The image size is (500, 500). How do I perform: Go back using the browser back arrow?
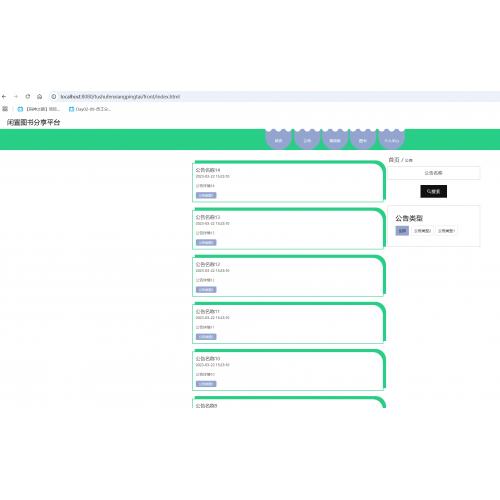tap(4, 97)
